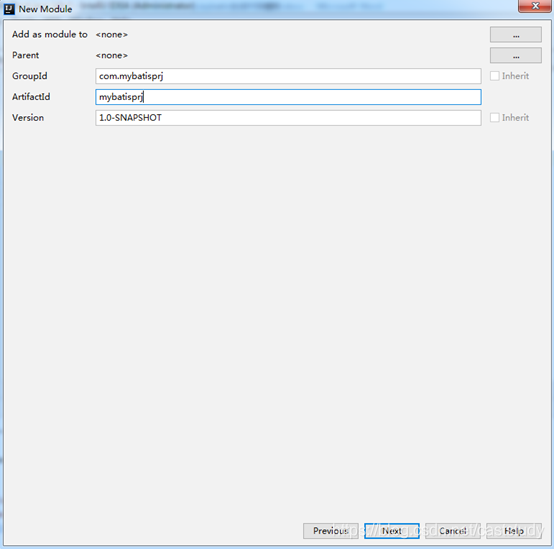
Task: Click the New Module title text
Action: point(45,9)
